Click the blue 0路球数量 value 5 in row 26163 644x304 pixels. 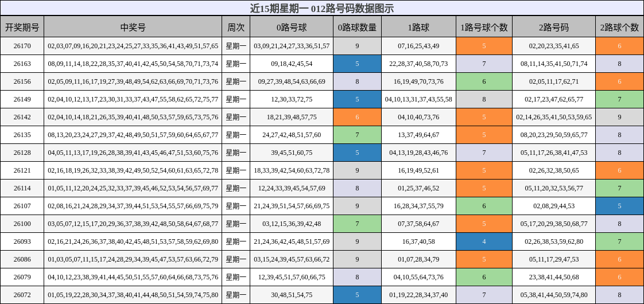357,64
